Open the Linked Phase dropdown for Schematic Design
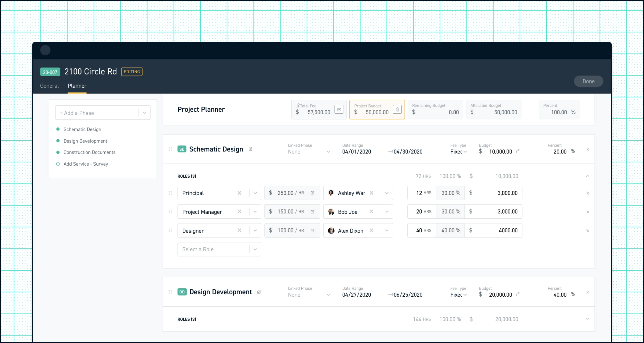The height and width of the screenshot is (343, 644). (328, 152)
